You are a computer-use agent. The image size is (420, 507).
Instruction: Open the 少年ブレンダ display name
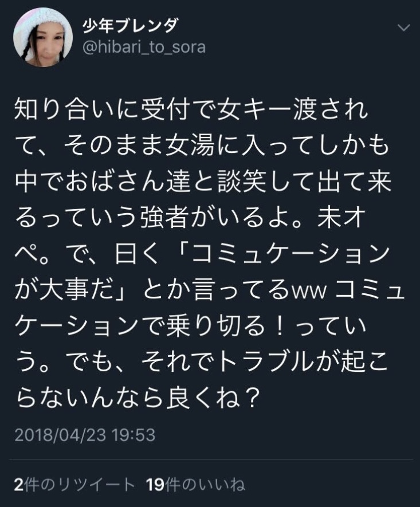(131, 26)
